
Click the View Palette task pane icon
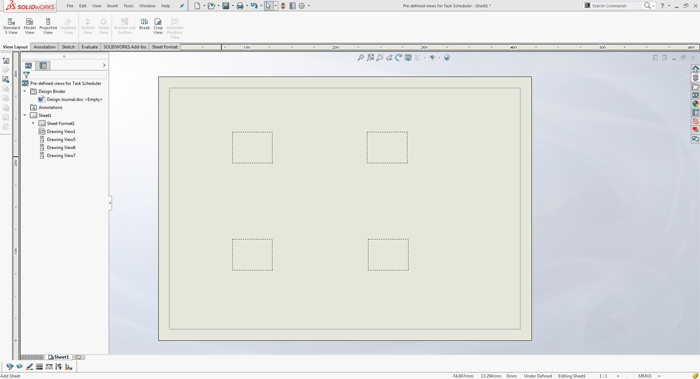pyautogui.click(x=695, y=95)
